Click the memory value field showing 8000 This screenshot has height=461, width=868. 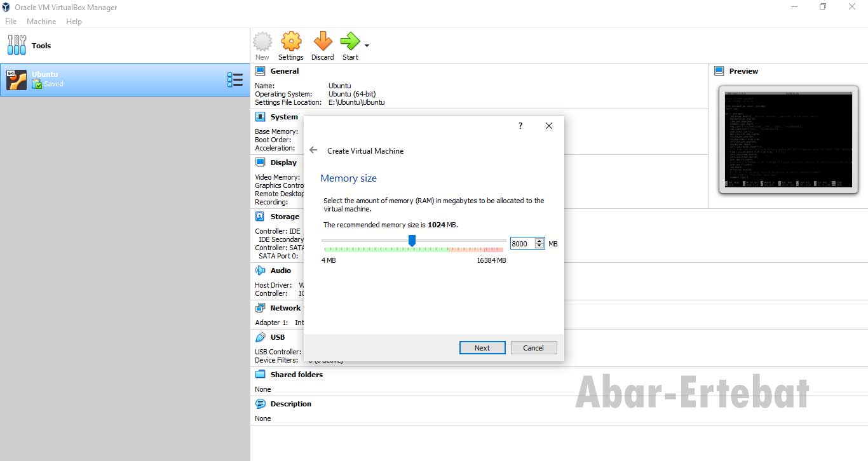point(522,244)
